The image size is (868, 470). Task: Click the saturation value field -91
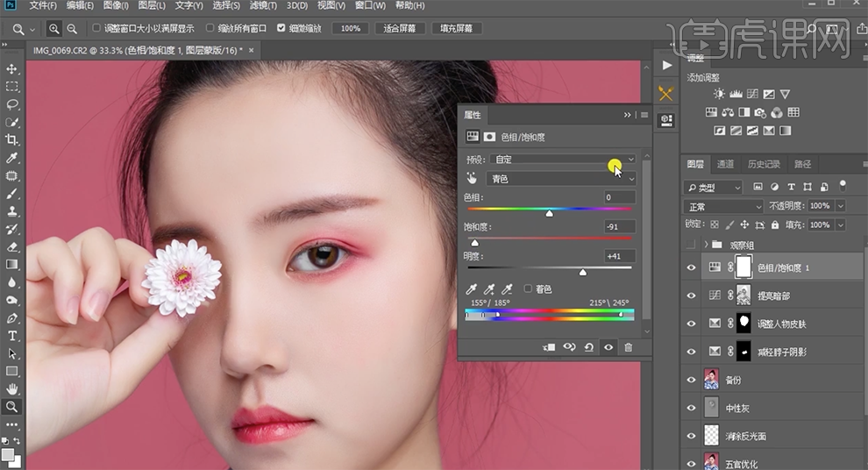click(620, 226)
